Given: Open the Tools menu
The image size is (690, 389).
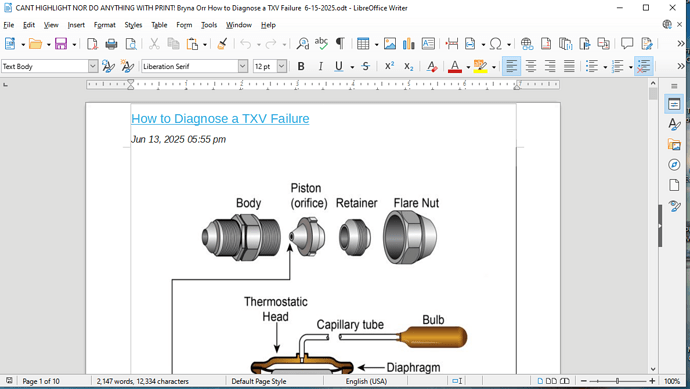Looking at the screenshot, I should tap(209, 25).
